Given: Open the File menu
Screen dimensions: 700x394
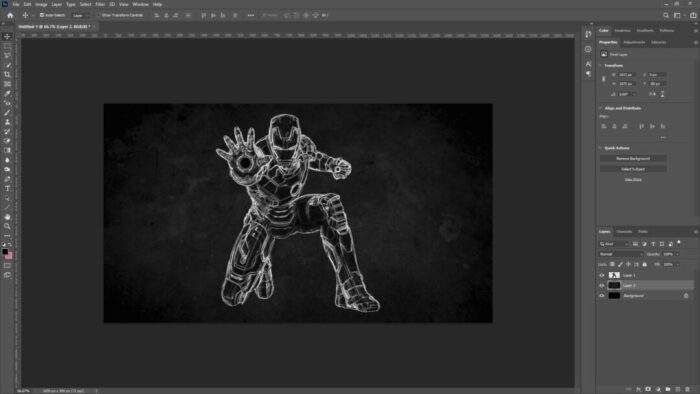Looking at the screenshot, I should pyautogui.click(x=16, y=4).
